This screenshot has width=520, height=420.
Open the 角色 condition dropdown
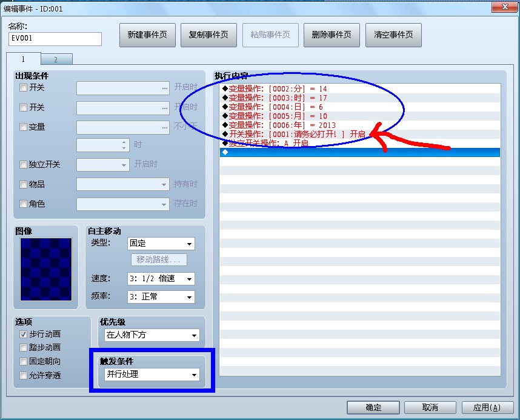[123, 204]
